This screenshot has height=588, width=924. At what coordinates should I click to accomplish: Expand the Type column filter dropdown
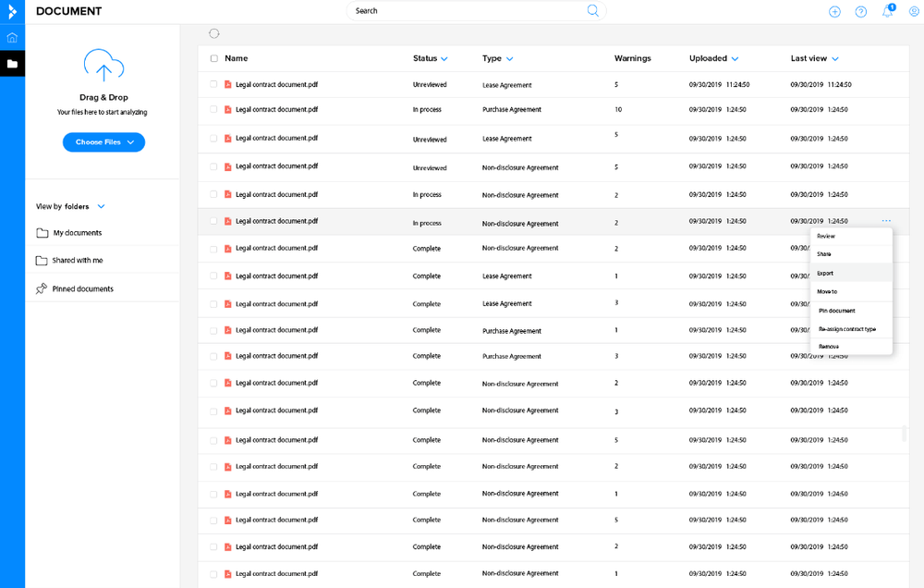(x=509, y=59)
